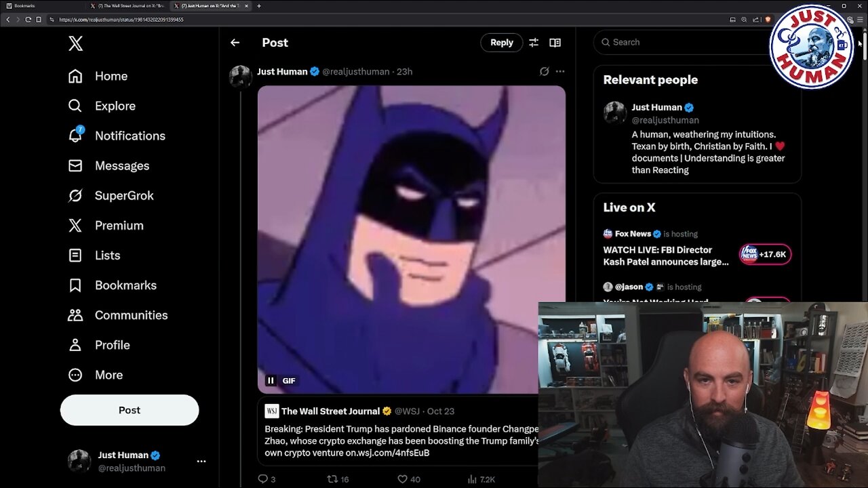The width and height of the screenshot is (868, 488).
Task: Click the Grok icon on the post
Action: [x=544, y=71]
